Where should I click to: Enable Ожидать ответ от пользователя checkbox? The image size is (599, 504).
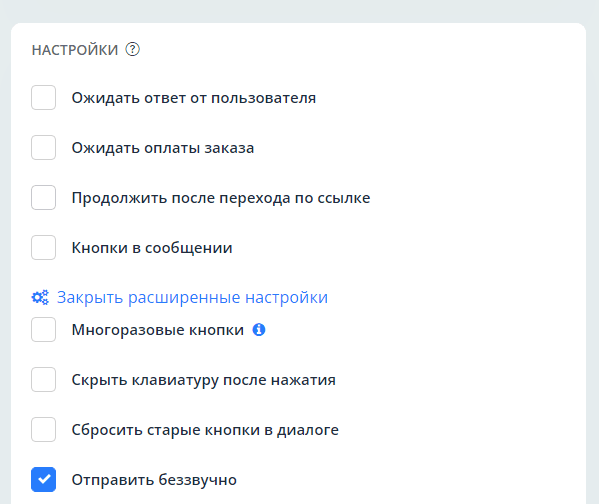(x=44, y=97)
